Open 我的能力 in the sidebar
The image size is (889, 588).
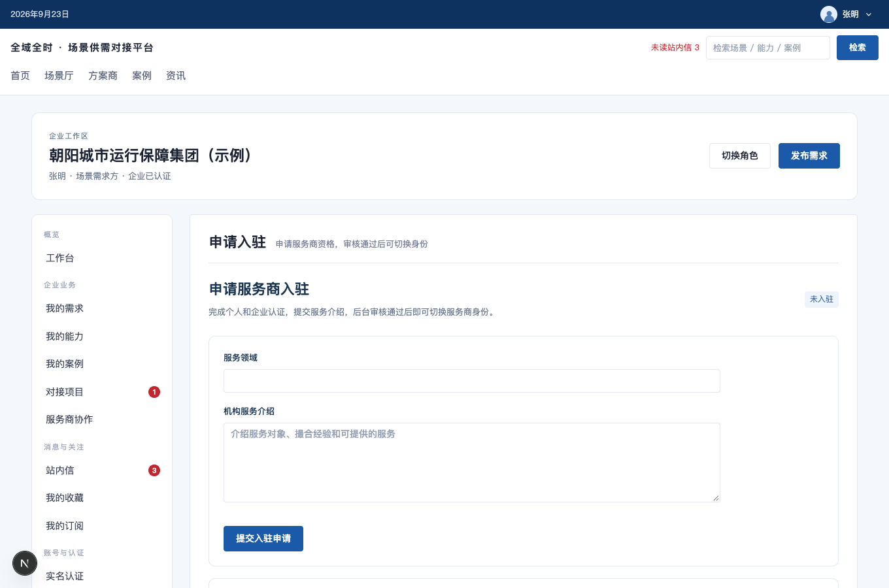102,336
